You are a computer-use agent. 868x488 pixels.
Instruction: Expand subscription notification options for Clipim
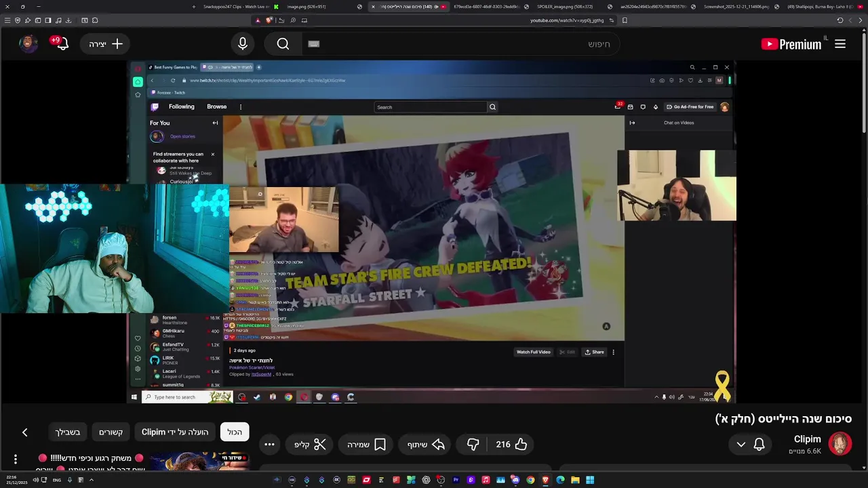point(741,445)
